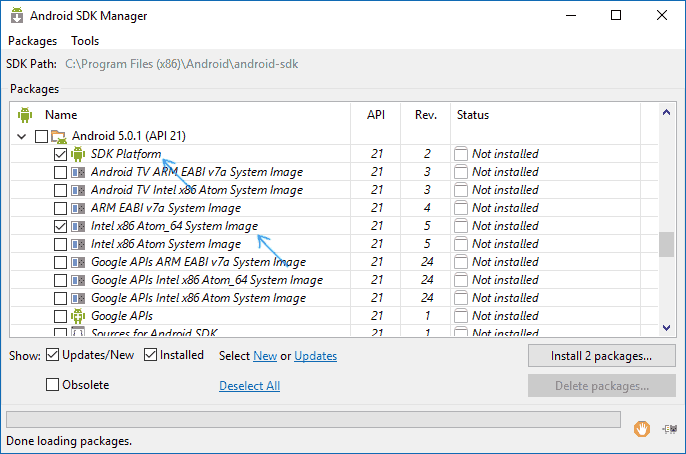Click the Google APIs row status icon
Screen dimensions: 686x454
click(461, 316)
